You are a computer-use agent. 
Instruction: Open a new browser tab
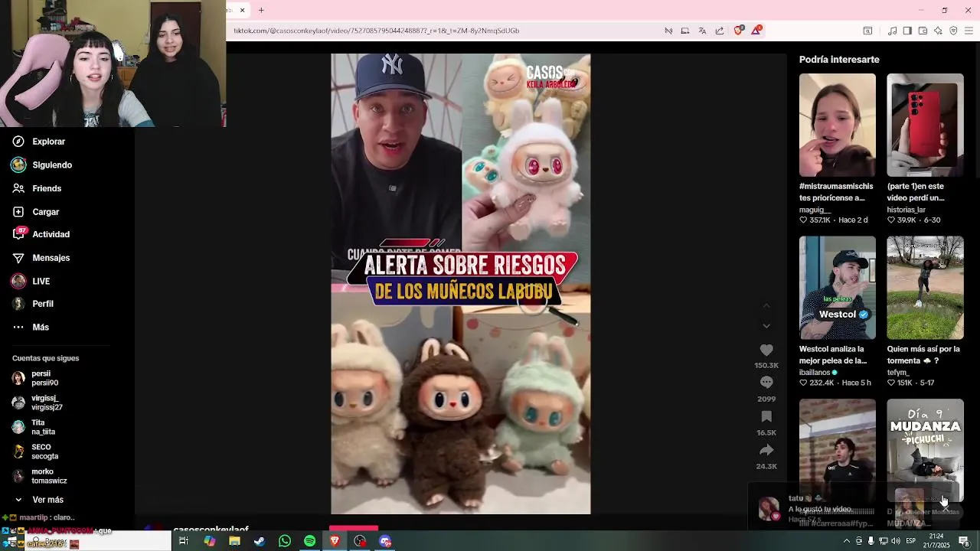[x=261, y=10]
